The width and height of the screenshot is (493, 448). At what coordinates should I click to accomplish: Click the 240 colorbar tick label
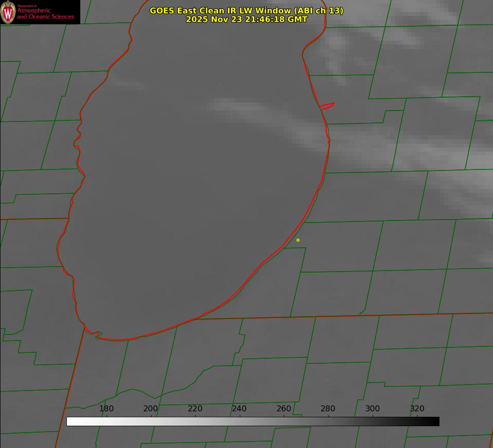239,409
